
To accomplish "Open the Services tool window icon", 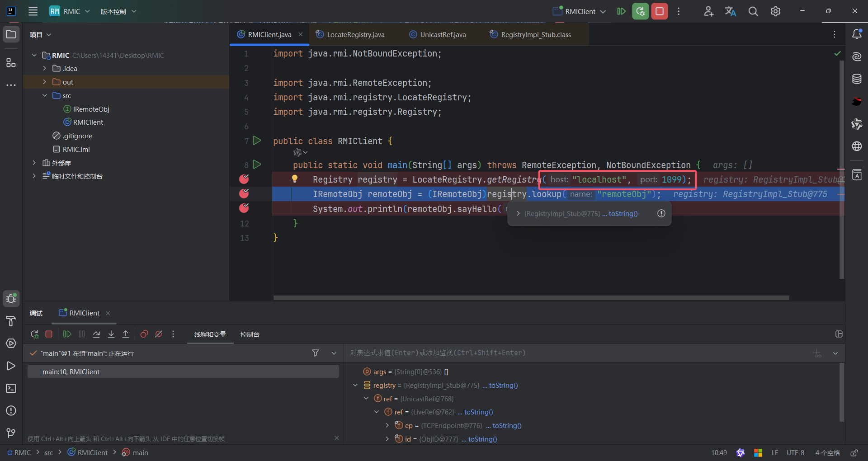I will 11,343.
